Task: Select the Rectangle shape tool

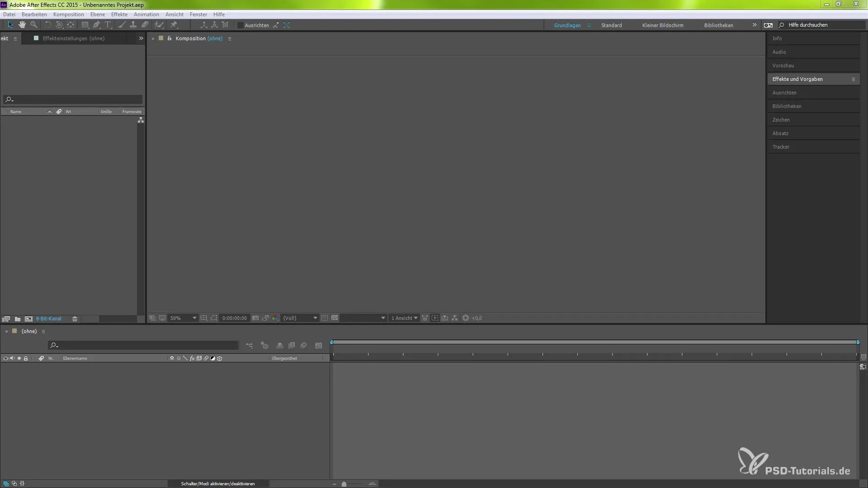Action: [x=85, y=25]
